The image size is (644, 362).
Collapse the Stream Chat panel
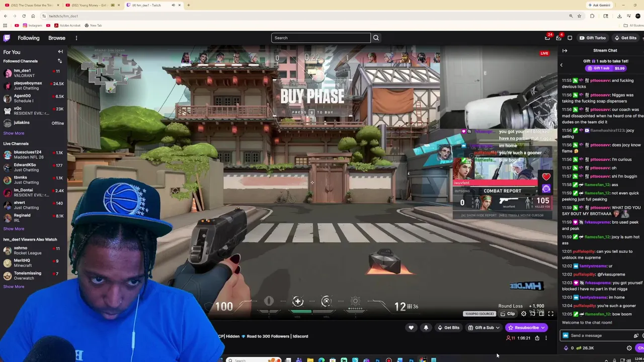coord(565,50)
